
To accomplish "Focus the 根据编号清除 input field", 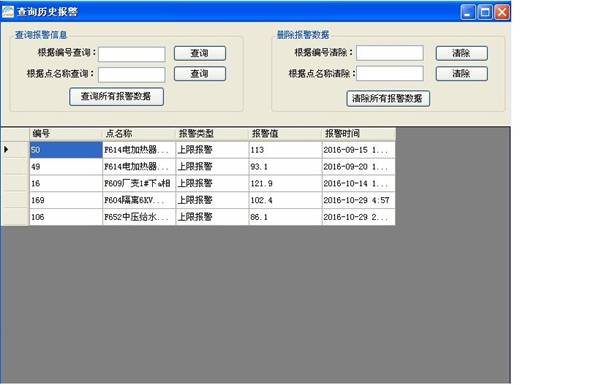I will pos(390,53).
